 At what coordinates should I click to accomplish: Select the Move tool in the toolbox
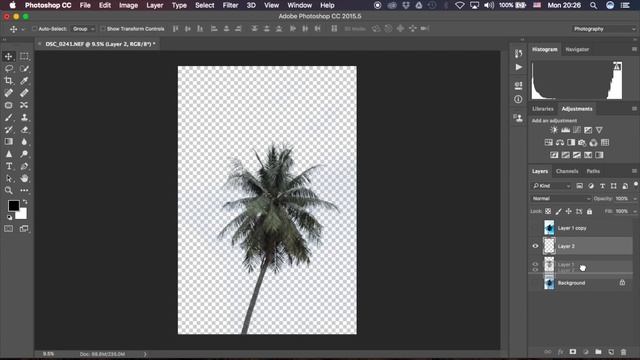coord(9,56)
